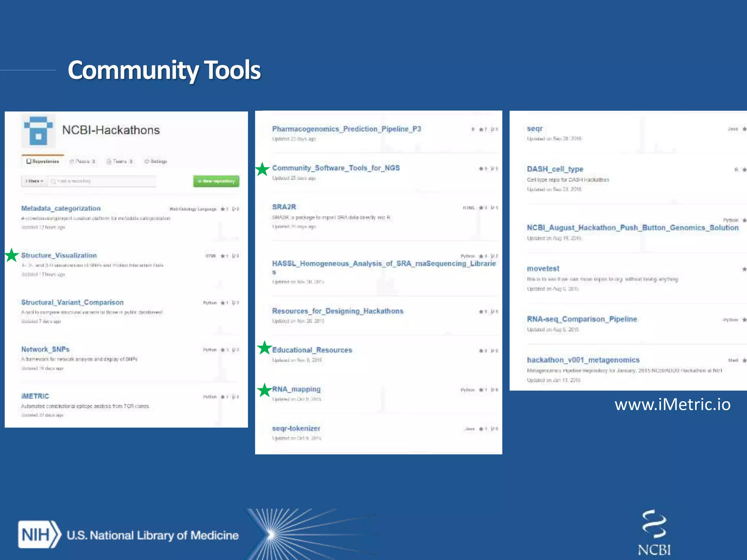
Task: Open the Filters dropdown
Action: pyautogui.click(x=34, y=181)
